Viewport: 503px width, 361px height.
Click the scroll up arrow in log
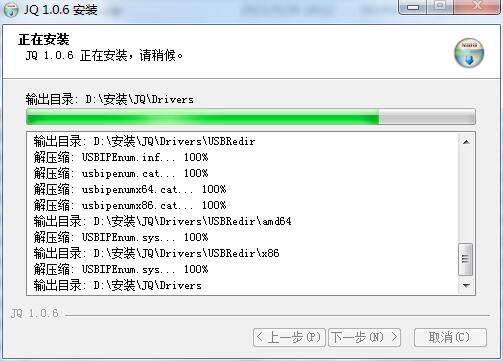(x=466, y=142)
